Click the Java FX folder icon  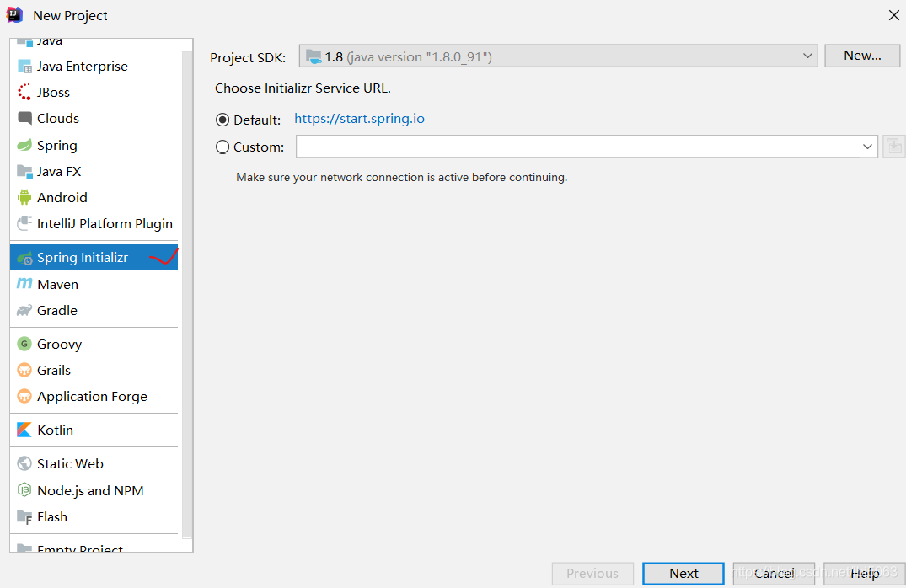(24, 172)
